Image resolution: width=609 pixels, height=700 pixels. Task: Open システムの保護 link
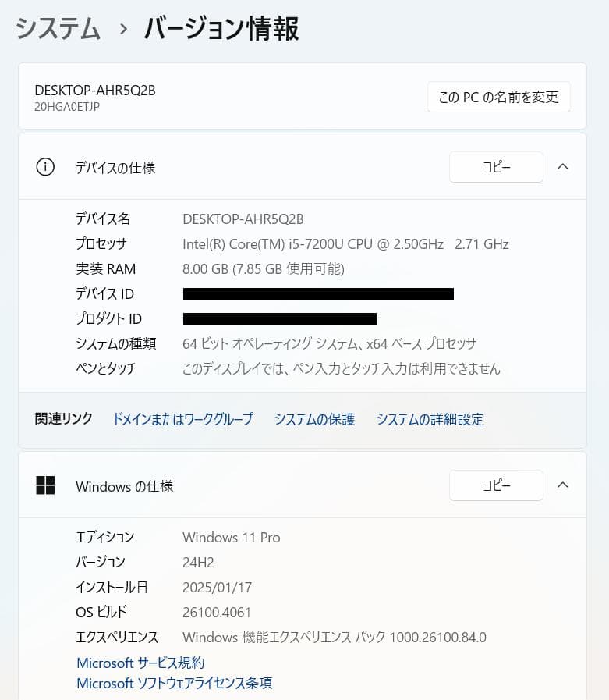314,419
